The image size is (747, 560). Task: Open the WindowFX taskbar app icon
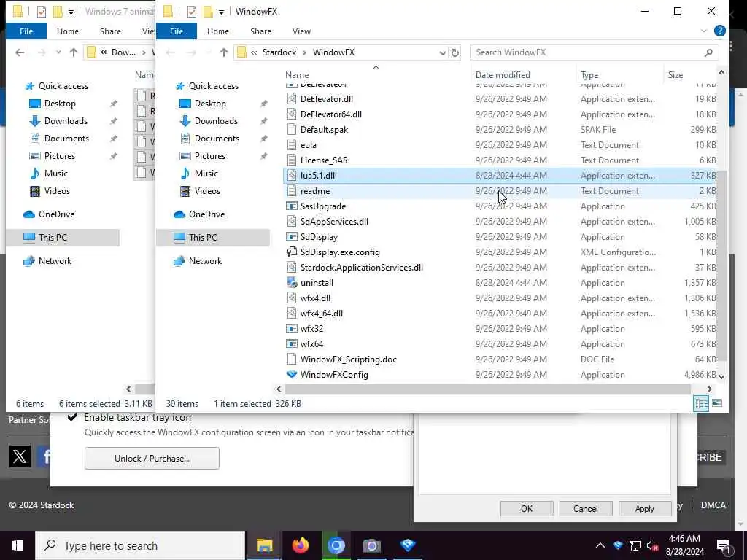coord(408,545)
